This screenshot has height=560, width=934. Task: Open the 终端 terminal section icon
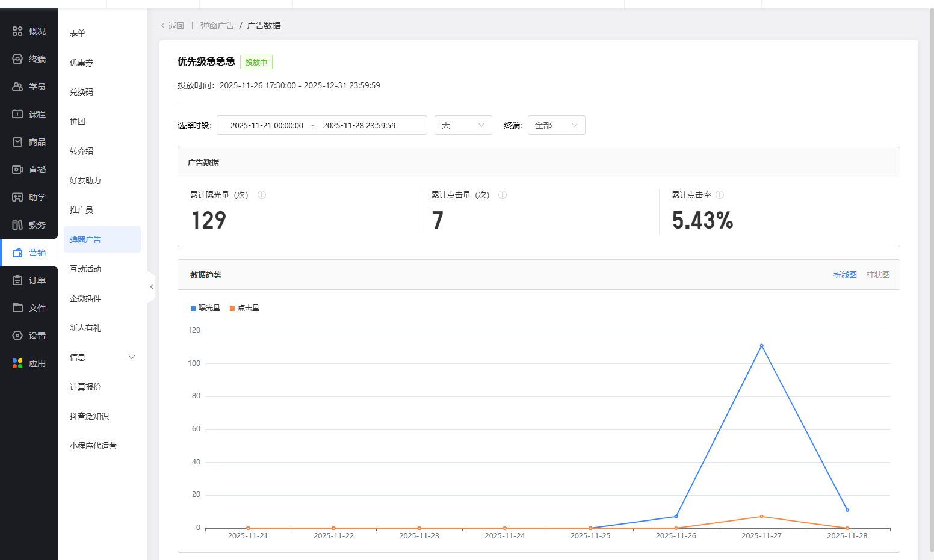(17, 59)
